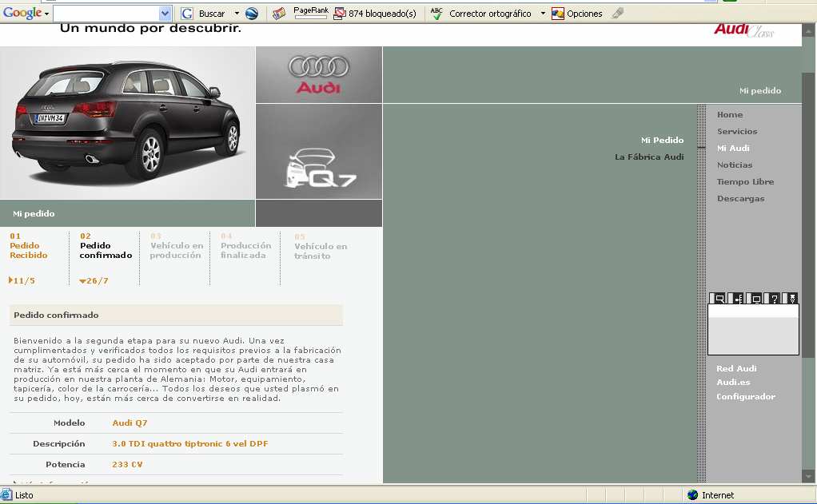
Task: Click the double down-arrow icon in sidebar toolbox
Action: 791,299
